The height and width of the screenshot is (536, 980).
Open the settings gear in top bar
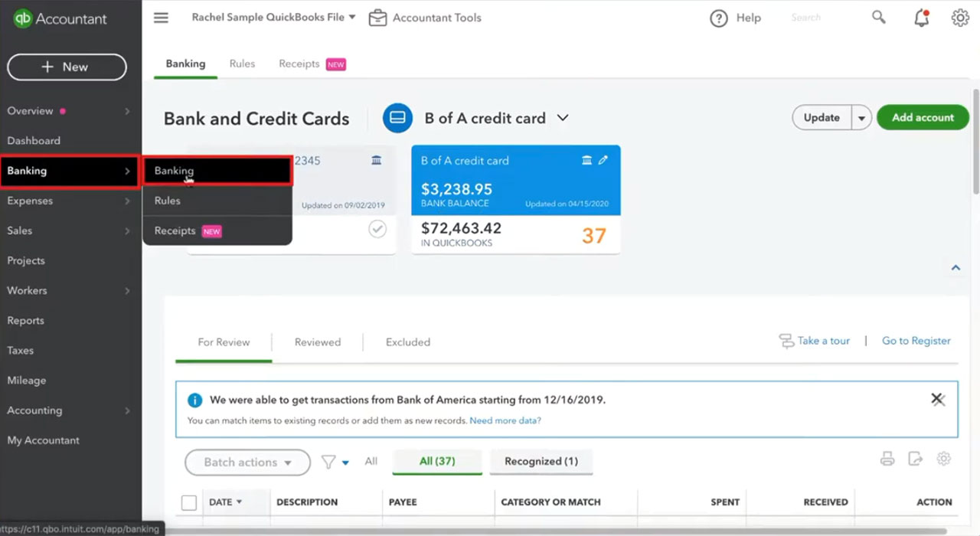click(x=960, y=18)
